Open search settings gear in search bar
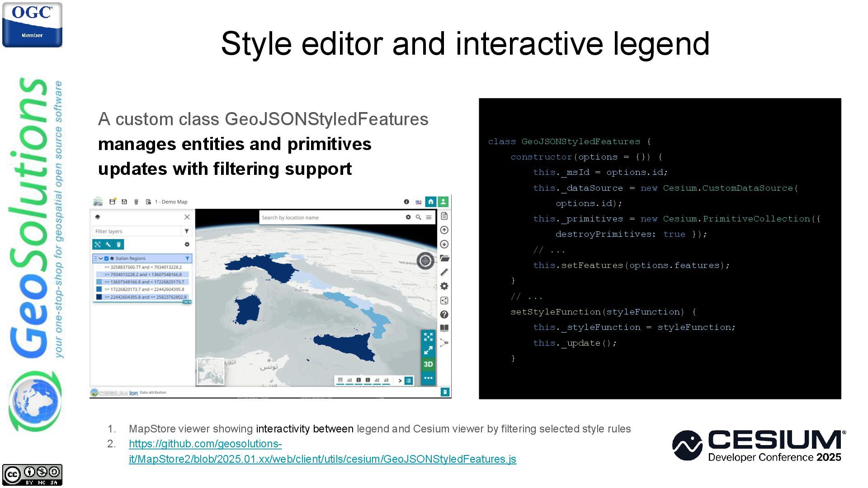The height and width of the screenshot is (488, 868). click(408, 217)
